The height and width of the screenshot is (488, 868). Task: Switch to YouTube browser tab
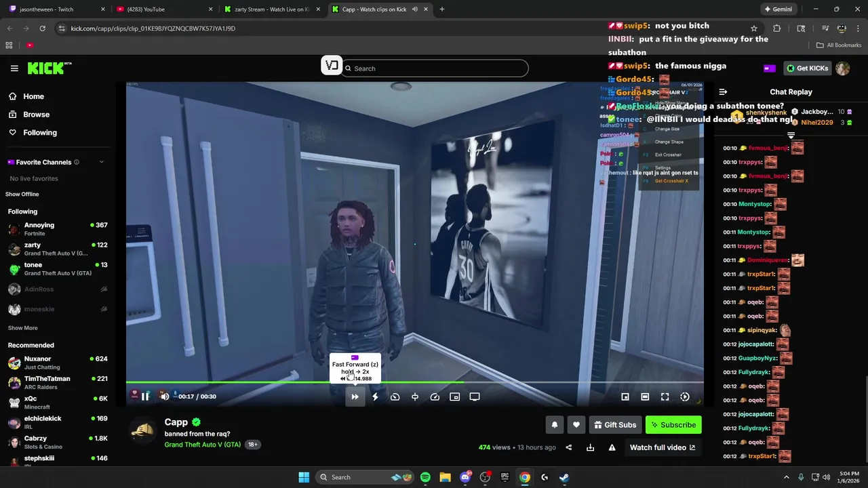[164, 9]
